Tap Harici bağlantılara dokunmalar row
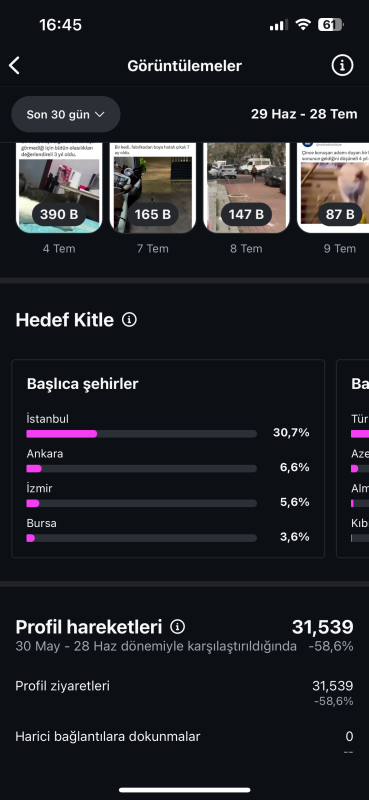369x800 pixels. pyautogui.click(x=184, y=743)
